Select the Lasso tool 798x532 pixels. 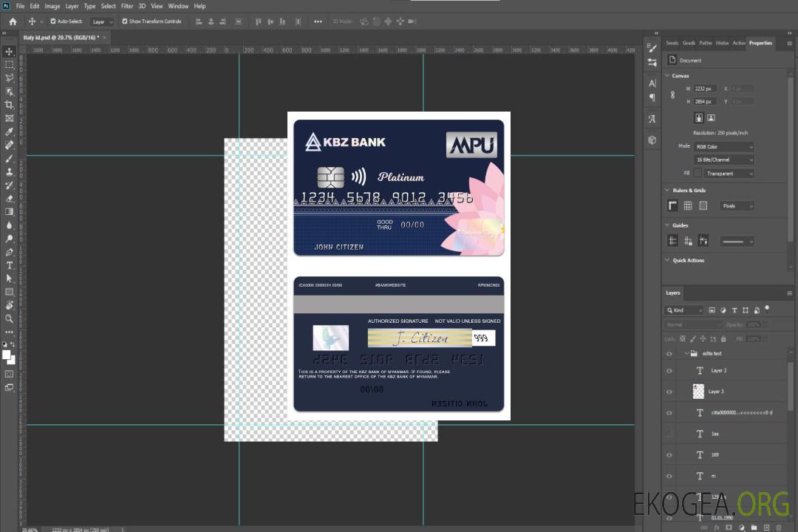tap(9, 78)
